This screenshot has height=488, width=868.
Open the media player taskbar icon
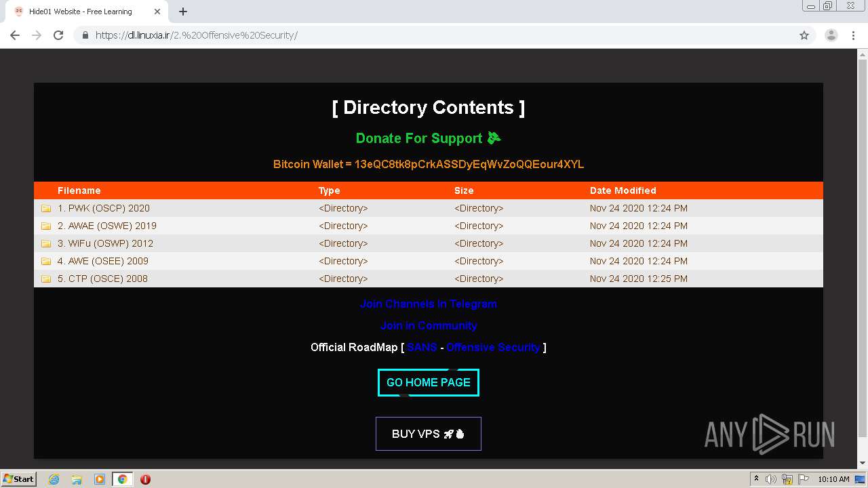100,479
